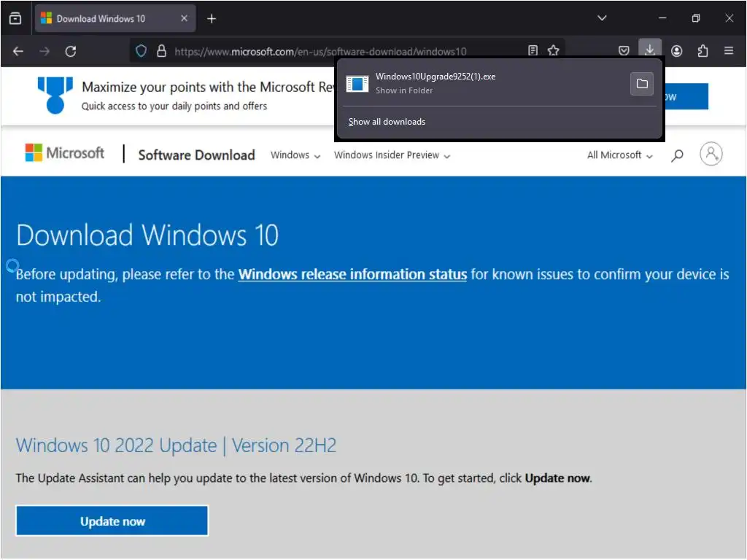Open Firefox application hamburger menu
This screenshot has height=560, width=747.
[729, 50]
